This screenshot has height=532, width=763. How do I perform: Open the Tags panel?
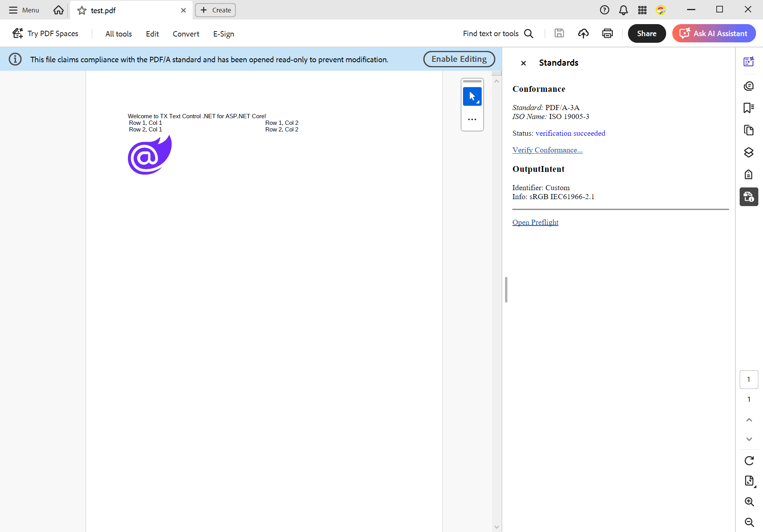pos(749,175)
